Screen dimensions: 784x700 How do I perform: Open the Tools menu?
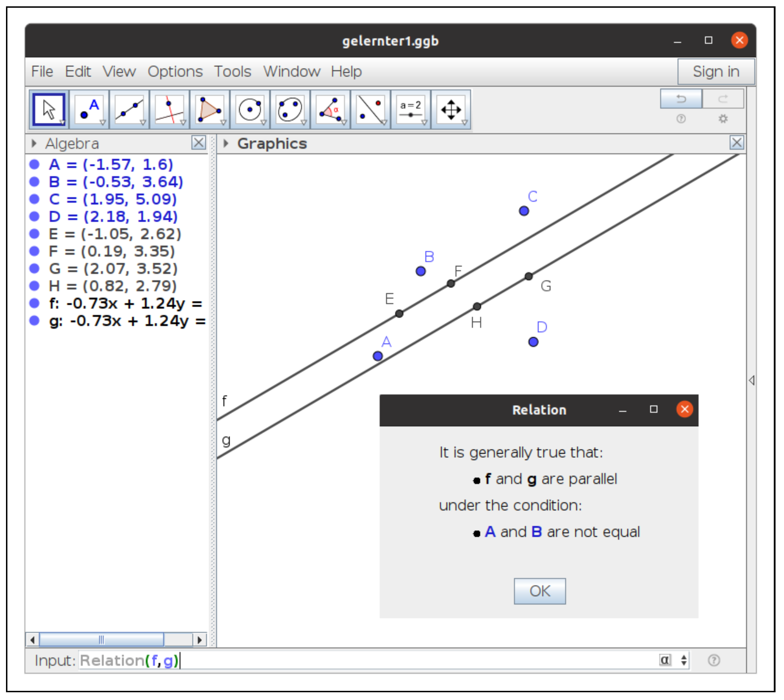point(233,71)
